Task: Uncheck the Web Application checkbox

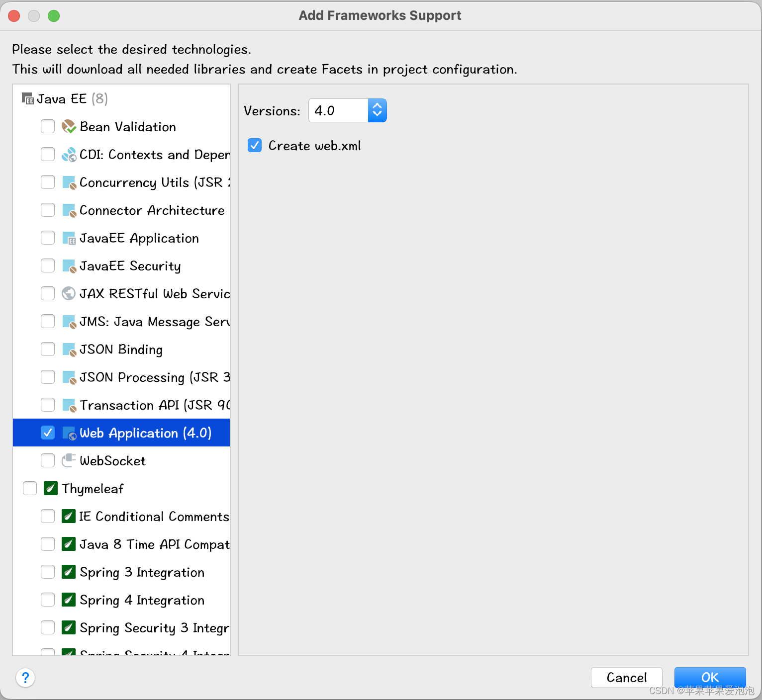Action: coord(48,433)
